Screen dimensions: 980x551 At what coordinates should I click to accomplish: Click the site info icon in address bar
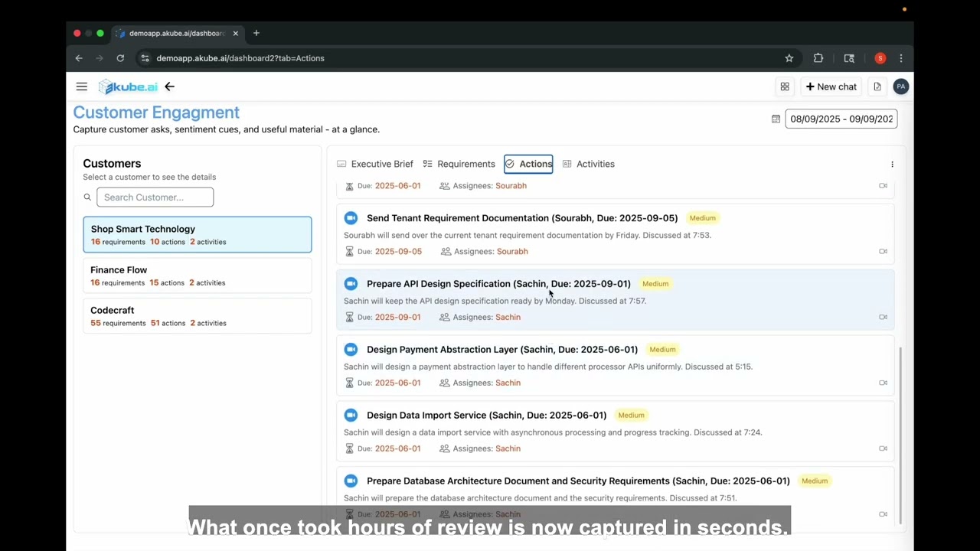pyautogui.click(x=145, y=58)
